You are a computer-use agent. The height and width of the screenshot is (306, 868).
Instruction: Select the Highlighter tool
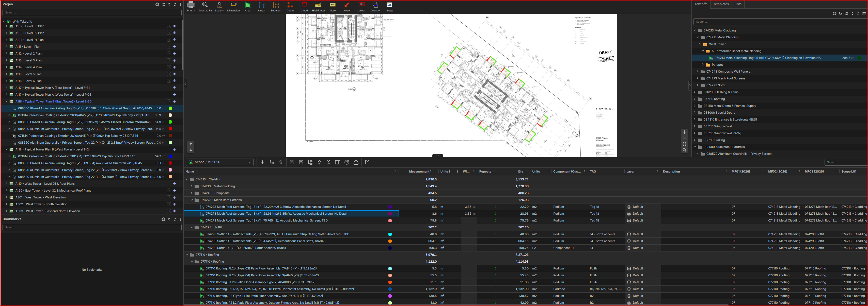tap(319, 7)
